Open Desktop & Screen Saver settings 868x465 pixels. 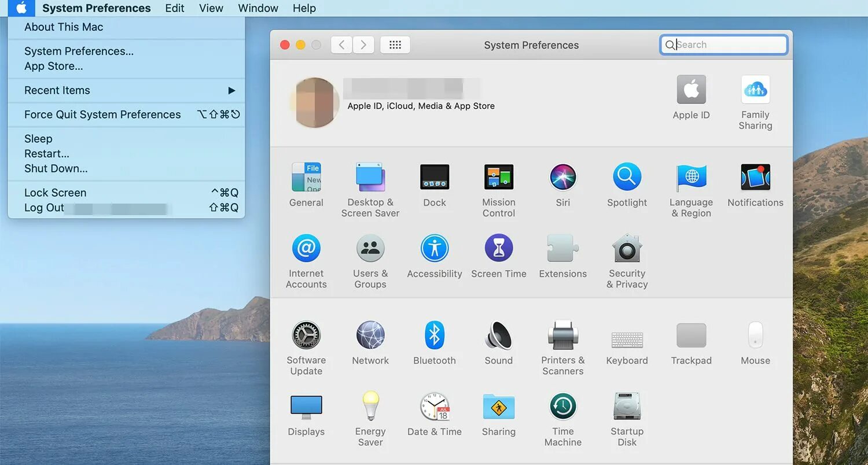(370, 190)
